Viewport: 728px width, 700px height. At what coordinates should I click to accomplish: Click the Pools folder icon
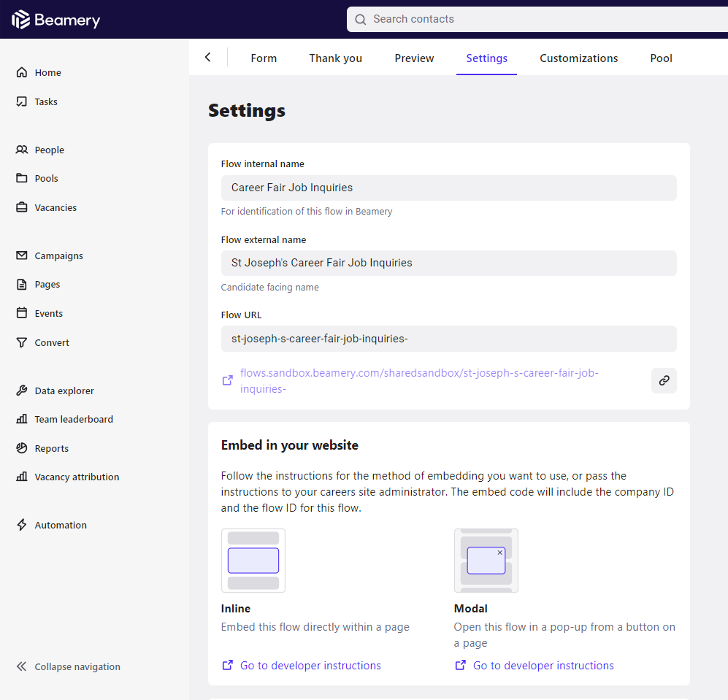pyautogui.click(x=22, y=178)
